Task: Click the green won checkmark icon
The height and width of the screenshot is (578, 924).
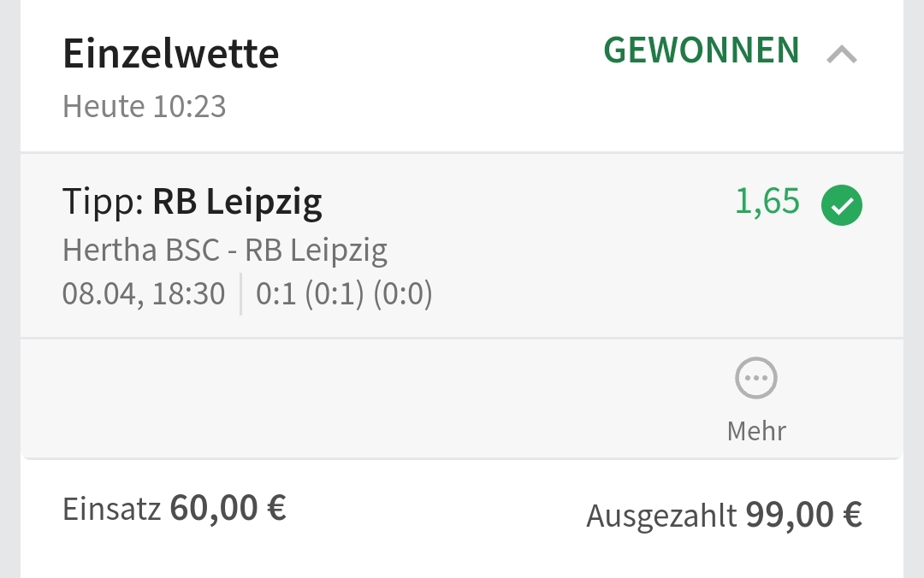Action: click(x=842, y=205)
